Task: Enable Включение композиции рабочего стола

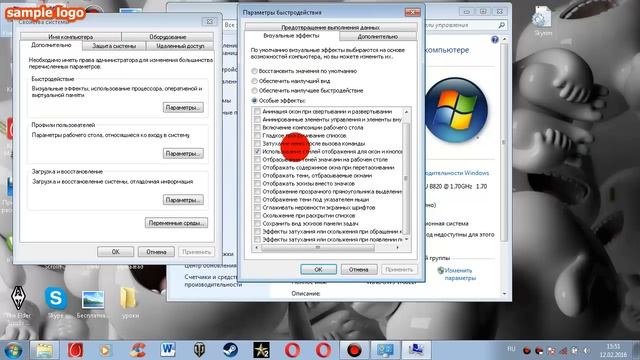Action: coord(257,127)
